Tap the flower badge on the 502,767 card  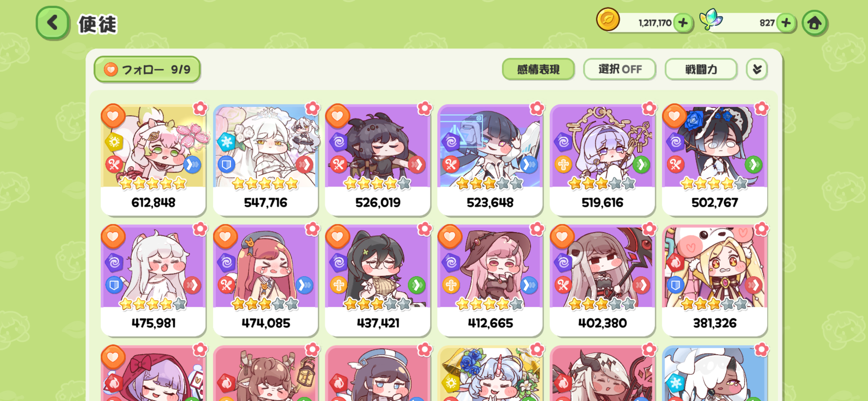click(x=761, y=108)
